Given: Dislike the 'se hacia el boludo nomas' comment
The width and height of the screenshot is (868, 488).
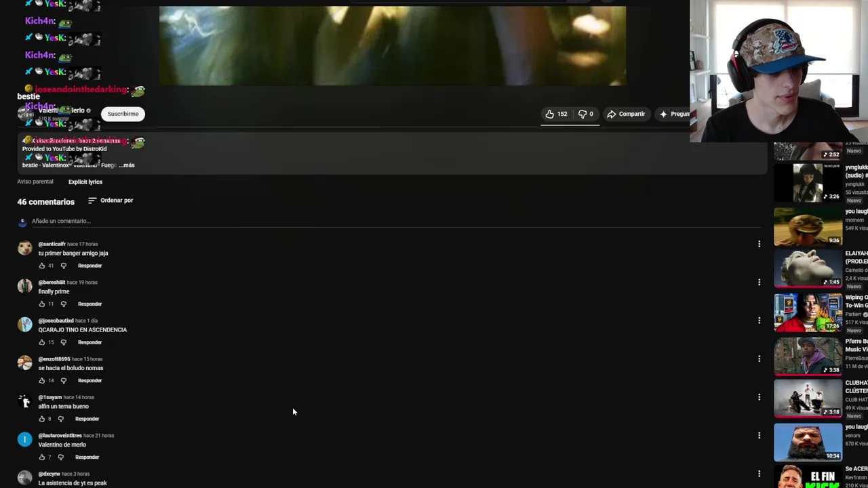Looking at the screenshot, I should 64,381.
